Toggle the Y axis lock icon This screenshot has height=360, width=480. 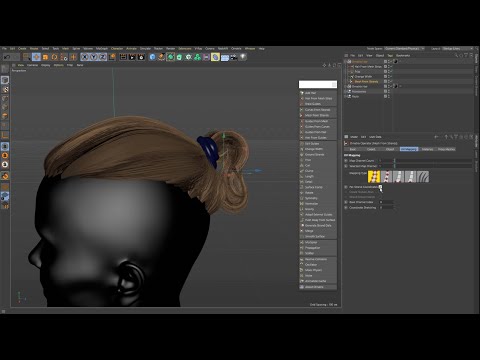(93, 57)
